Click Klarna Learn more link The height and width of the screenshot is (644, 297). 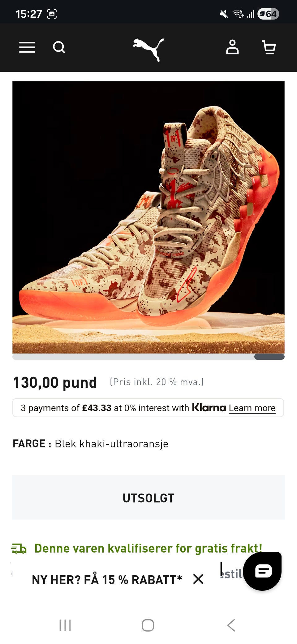point(252,408)
